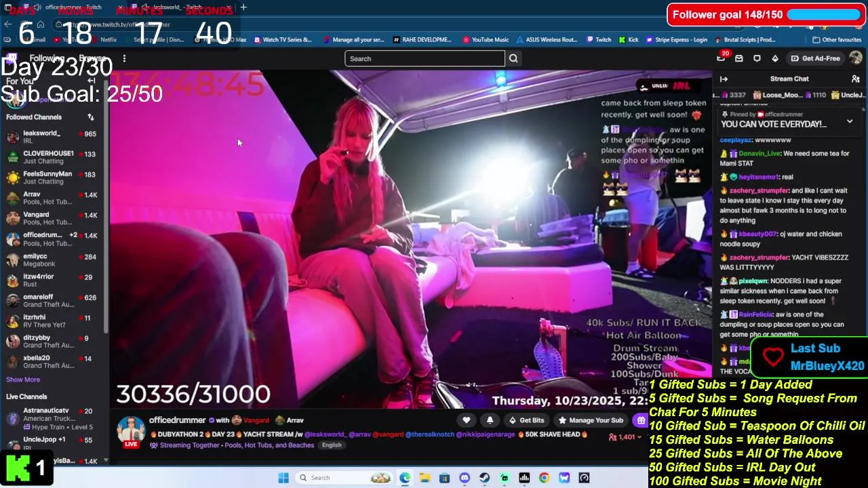The width and height of the screenshot is (868, 488).
Task: Click heyitsnemo1 username in chat
Action: (759, 177)
